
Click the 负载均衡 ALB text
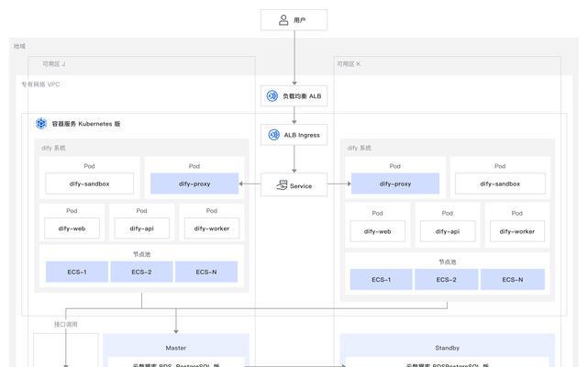click(302, 96)
